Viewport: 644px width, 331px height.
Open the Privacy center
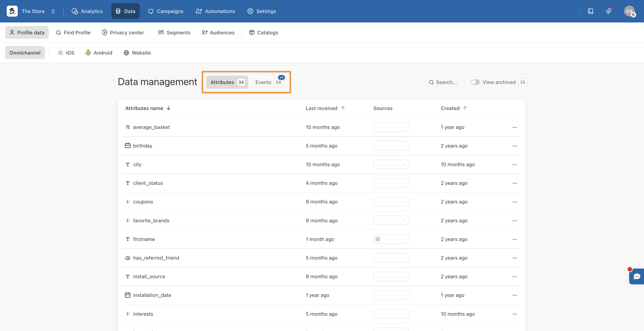pyautogui.click(x=123, y=33)
